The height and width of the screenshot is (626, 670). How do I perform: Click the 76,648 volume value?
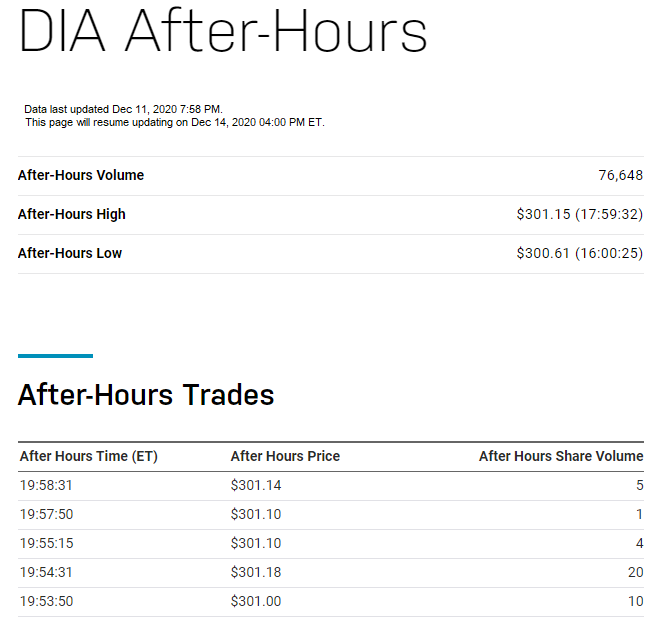(620, 175)
